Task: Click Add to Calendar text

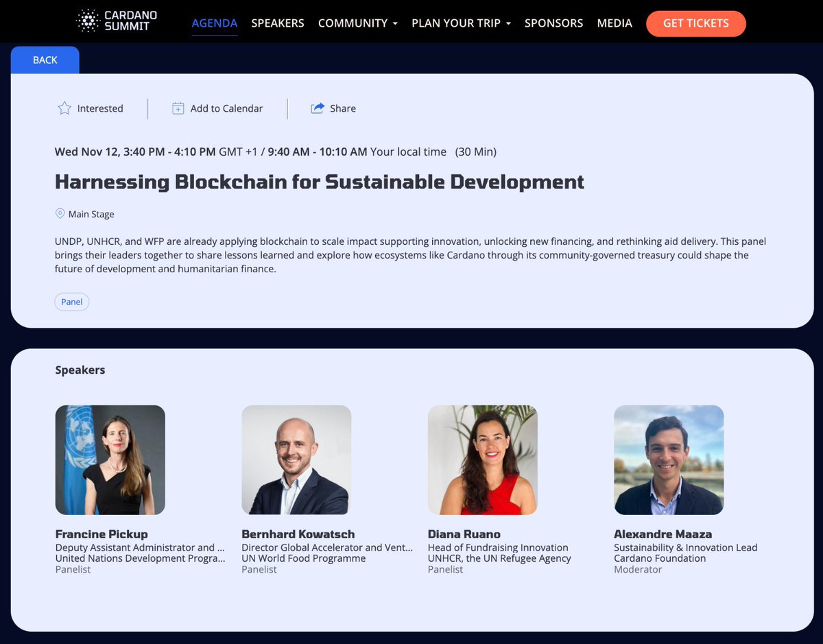Action: tap(226, 108)
